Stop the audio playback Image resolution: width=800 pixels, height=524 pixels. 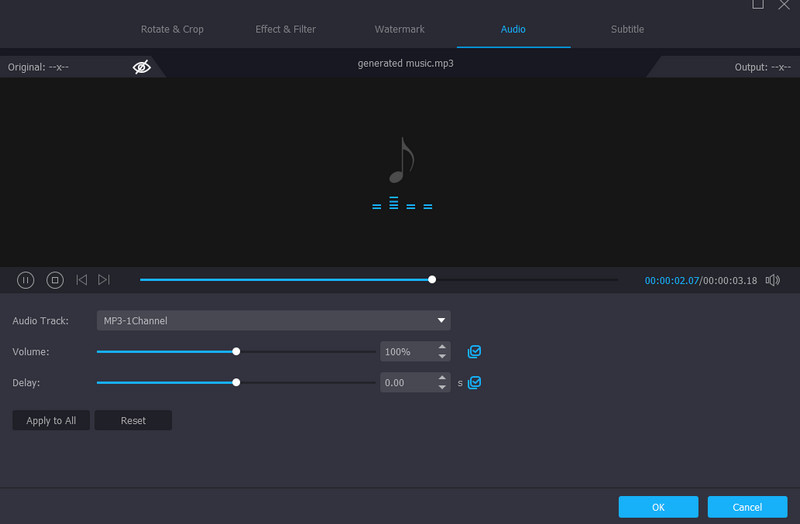[x=56, y=280]
